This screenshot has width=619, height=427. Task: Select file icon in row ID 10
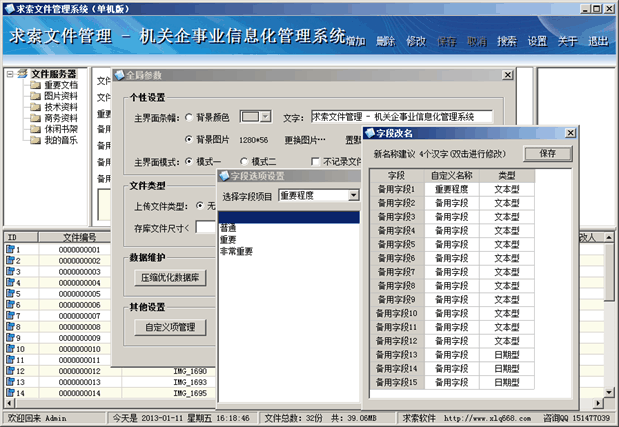click(x=10, y=349)
